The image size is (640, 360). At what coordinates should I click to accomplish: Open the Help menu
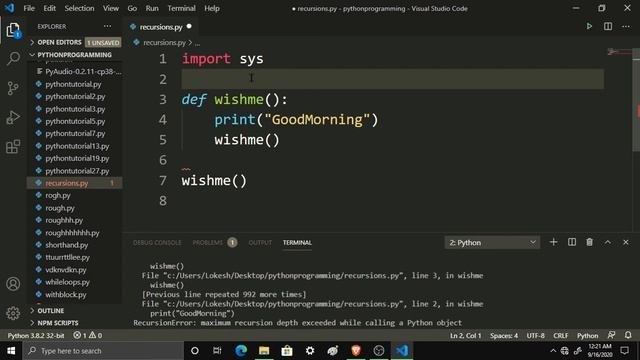pos(212,8)
